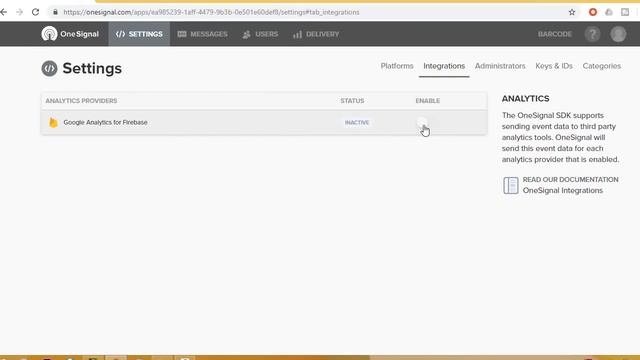
Task: Open the Settings nav item
Action: coord(139,34)
